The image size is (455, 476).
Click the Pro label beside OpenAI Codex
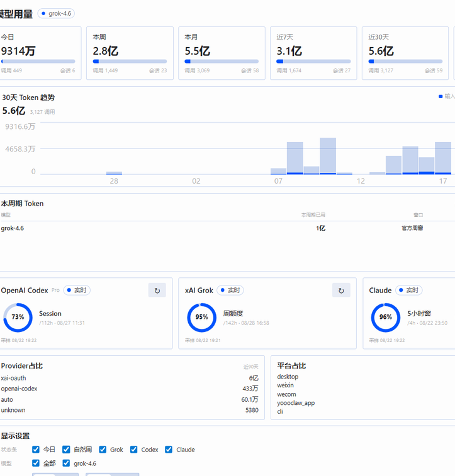(55, 291)
